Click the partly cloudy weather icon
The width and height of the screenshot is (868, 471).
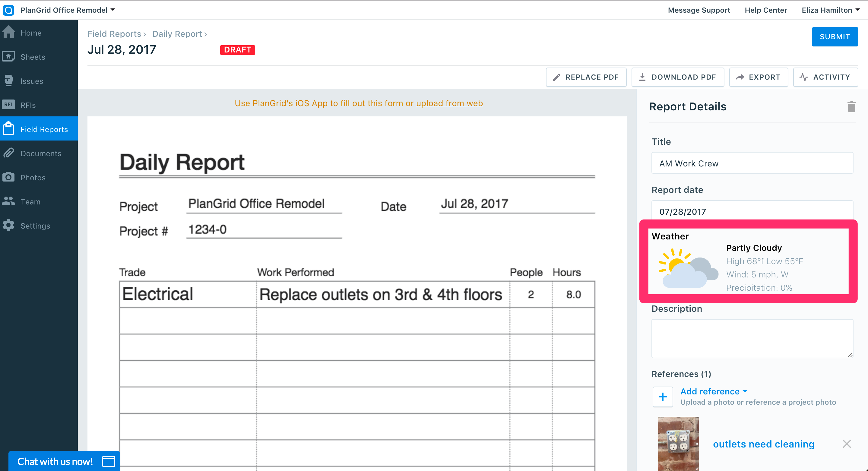point(688,268)
